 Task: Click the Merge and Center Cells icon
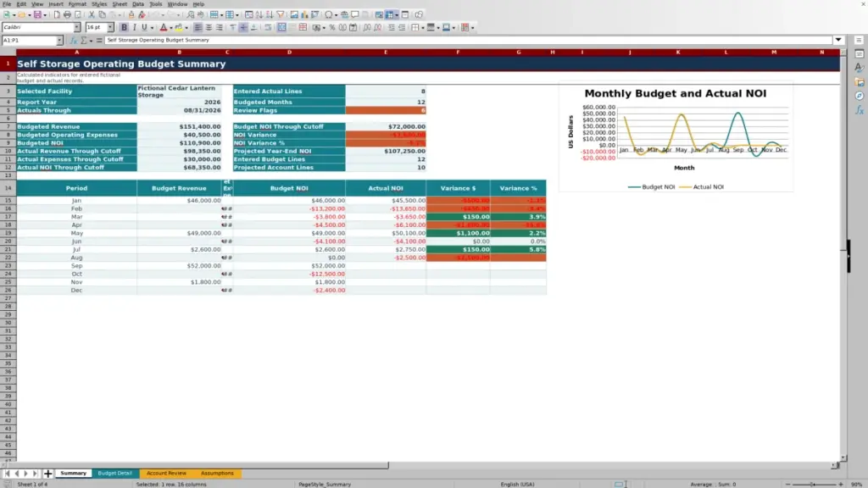click(281, 27)
